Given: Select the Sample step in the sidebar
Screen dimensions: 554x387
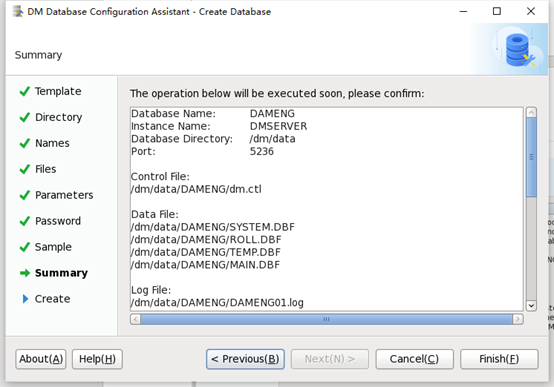Looking at the screenshot, I should (53, 247).
